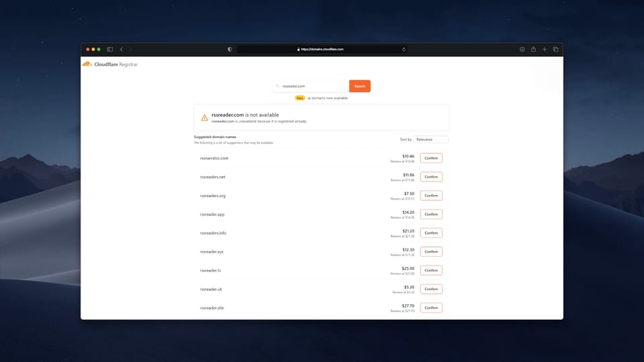Click the Cloudflare Registrar title text
The height and width of the screenshot is (362, 644).
tap(116, 64)
